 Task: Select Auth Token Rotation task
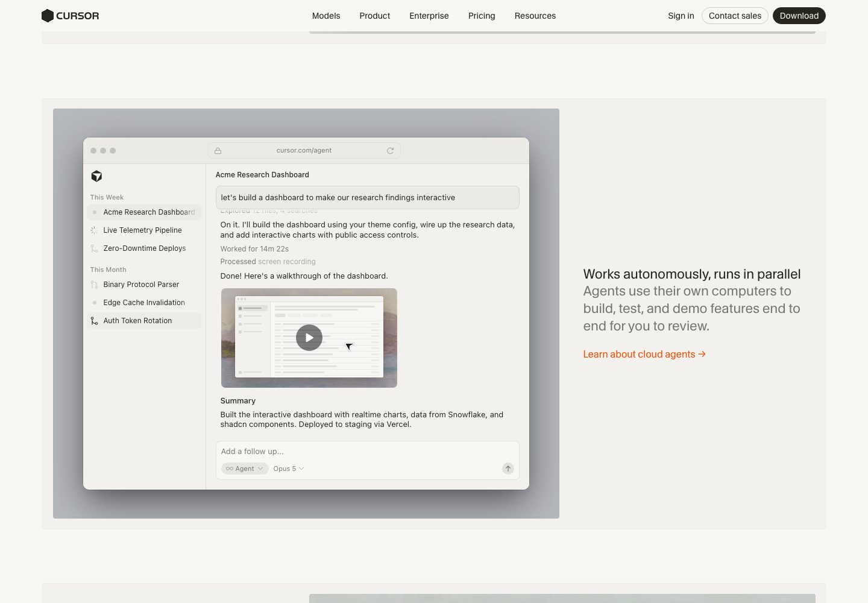(x=144, y=321)
